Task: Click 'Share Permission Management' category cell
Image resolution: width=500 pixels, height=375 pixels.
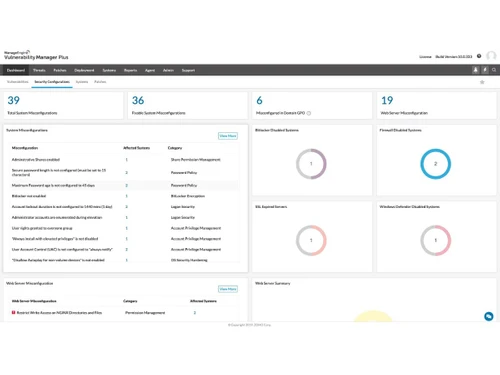Action: [196, 160]
